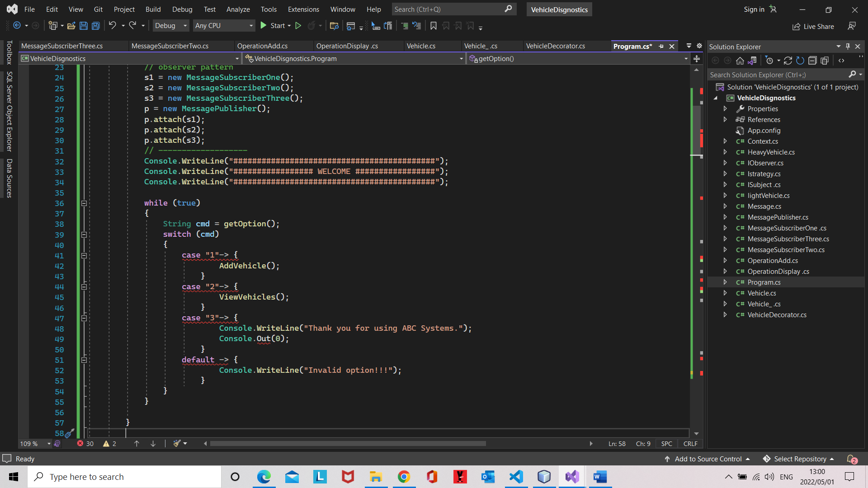Image resolution: width=868 pixels, height=488 pixels.
Task: Click Solution Explorer Home icon
Action: tap(740, 61)
